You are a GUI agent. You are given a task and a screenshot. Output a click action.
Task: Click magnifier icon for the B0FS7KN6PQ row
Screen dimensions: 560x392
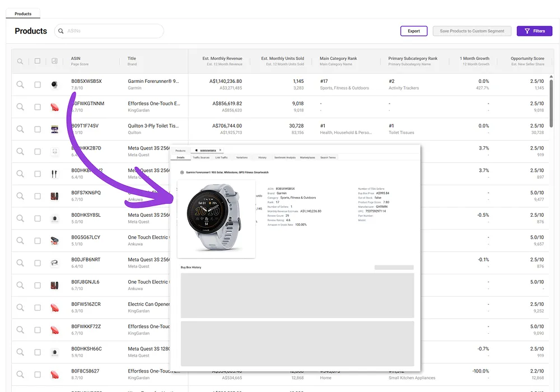click(x=20, y=196)
